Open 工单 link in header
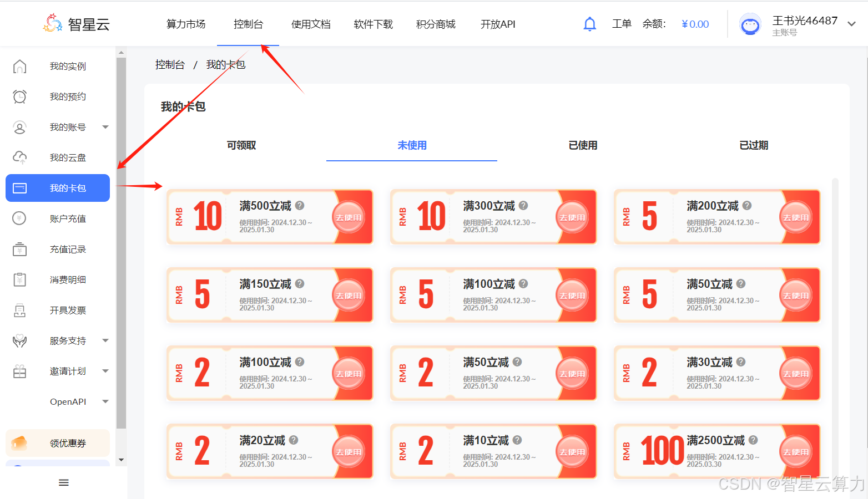The image size is (868, 499). 622,24
